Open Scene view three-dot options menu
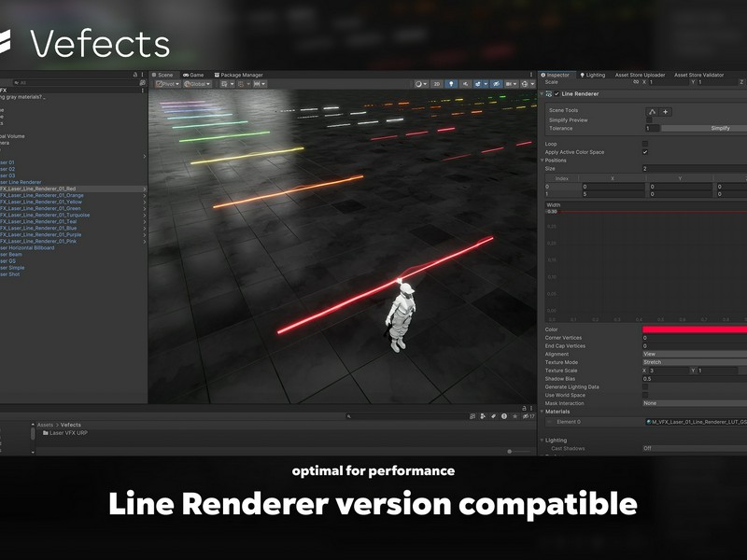 pyautogui.click(x=531, y=75)
